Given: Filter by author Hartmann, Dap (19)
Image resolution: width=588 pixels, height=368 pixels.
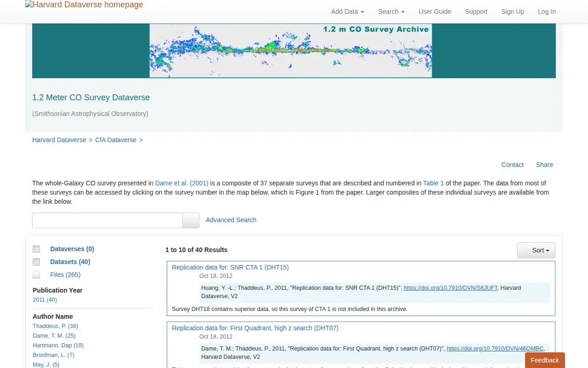Looking at the screenshot, I should click(58, 345).
